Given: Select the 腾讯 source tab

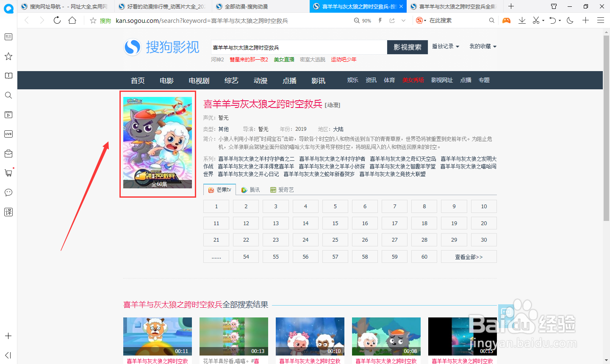Looking at the screenshot, I should [250, 190].
